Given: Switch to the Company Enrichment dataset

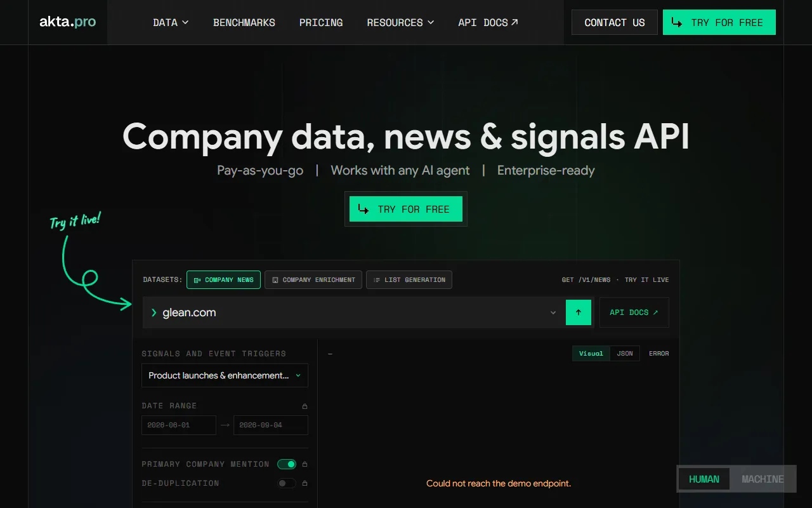Looking at the screenshot, I should 313,280.
